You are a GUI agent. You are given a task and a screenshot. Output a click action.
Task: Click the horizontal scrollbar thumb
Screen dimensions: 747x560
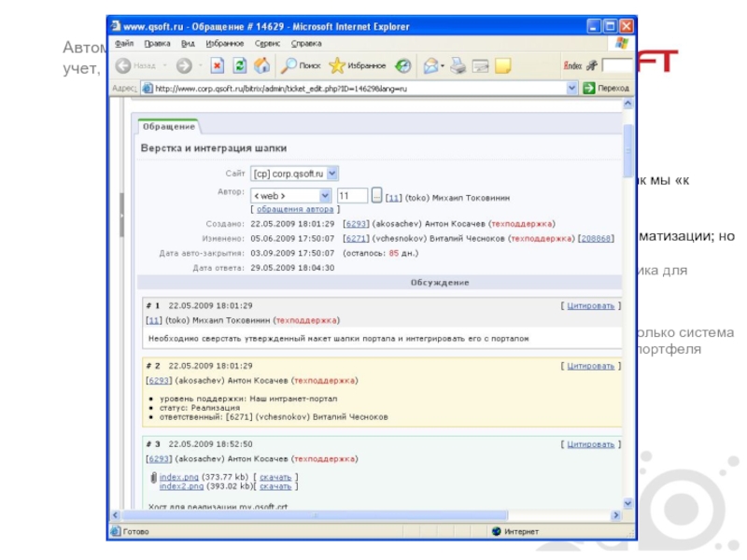pyautogui.click(x=315, y=515)
